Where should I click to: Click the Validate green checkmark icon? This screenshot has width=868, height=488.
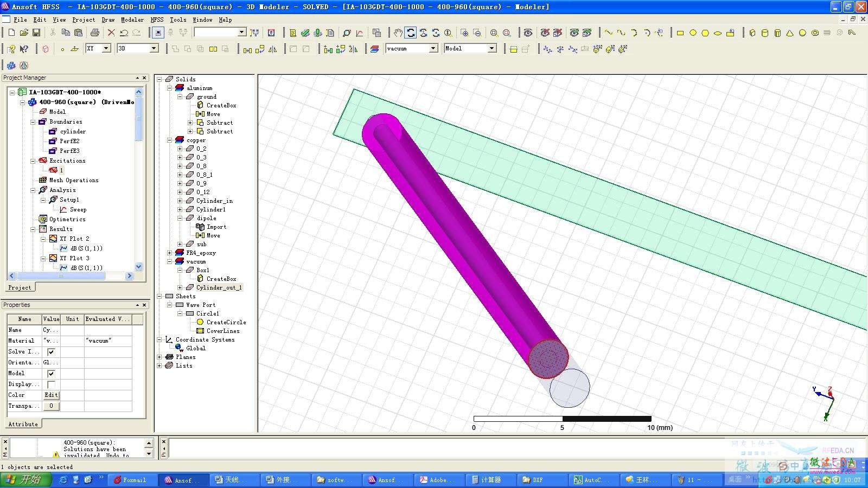[305, 33]
